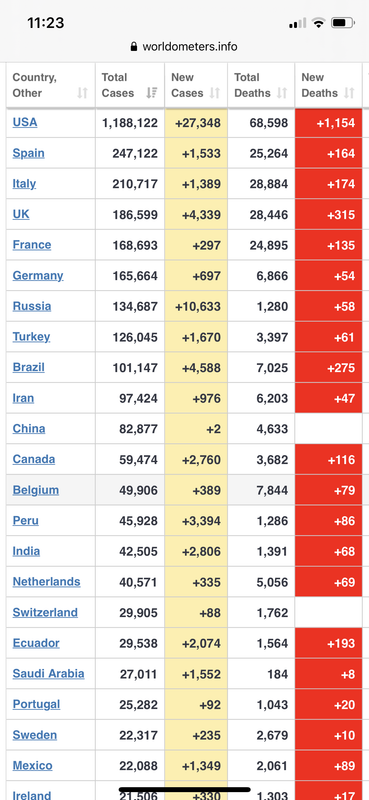
Task: Sort table by Total Cases icon
Action: tap(151, 93)
